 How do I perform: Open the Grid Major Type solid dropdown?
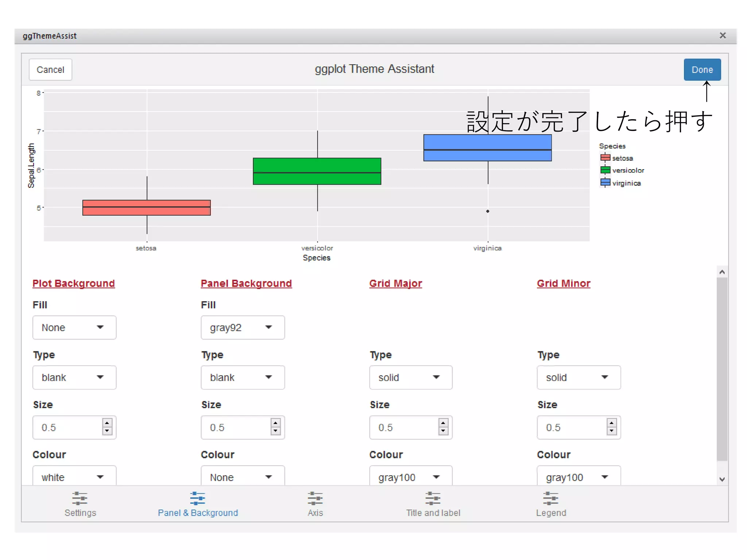pyautogui.click(x=411, y=377)
